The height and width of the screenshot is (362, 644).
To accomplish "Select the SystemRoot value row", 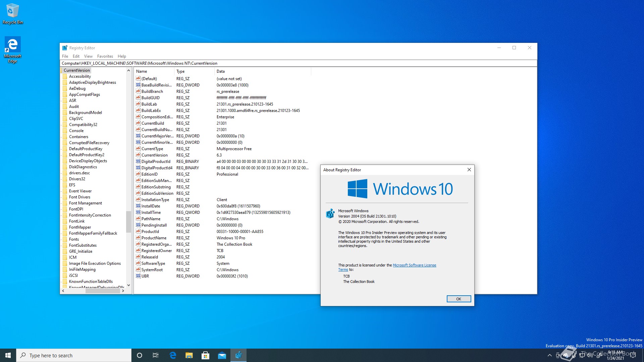I will pos(223,269).
